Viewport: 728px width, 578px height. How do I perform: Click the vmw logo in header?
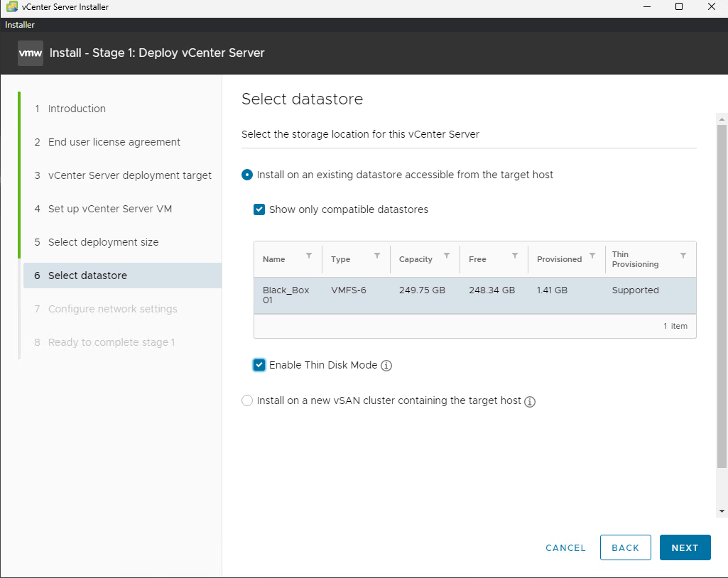point(31,53)
